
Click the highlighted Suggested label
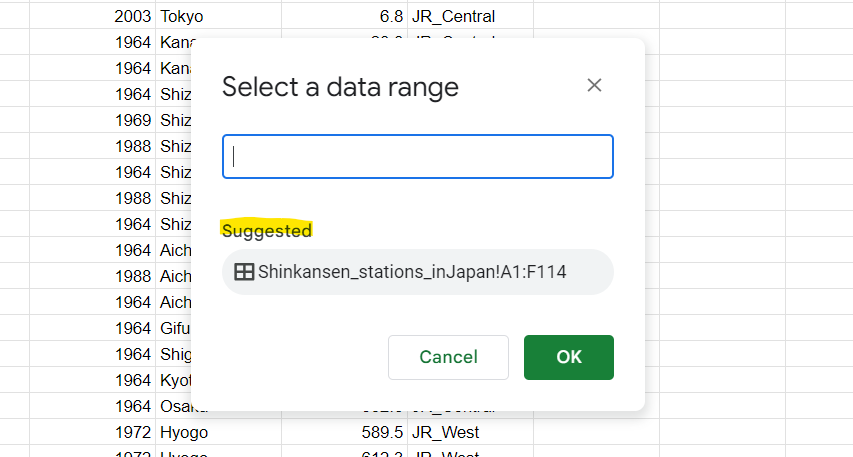tap(267, 231)
